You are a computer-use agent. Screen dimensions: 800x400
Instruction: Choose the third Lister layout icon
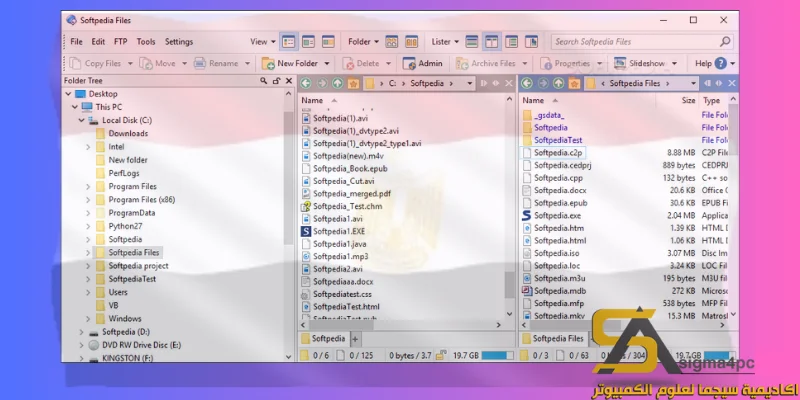(511, 42)
